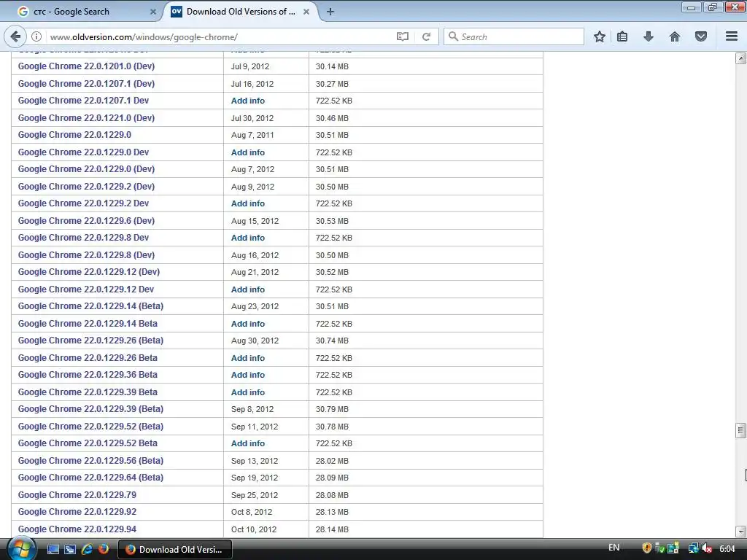Close the Google Search tab
The height and width of the screenshot is (560, 747).
[153, 12]
